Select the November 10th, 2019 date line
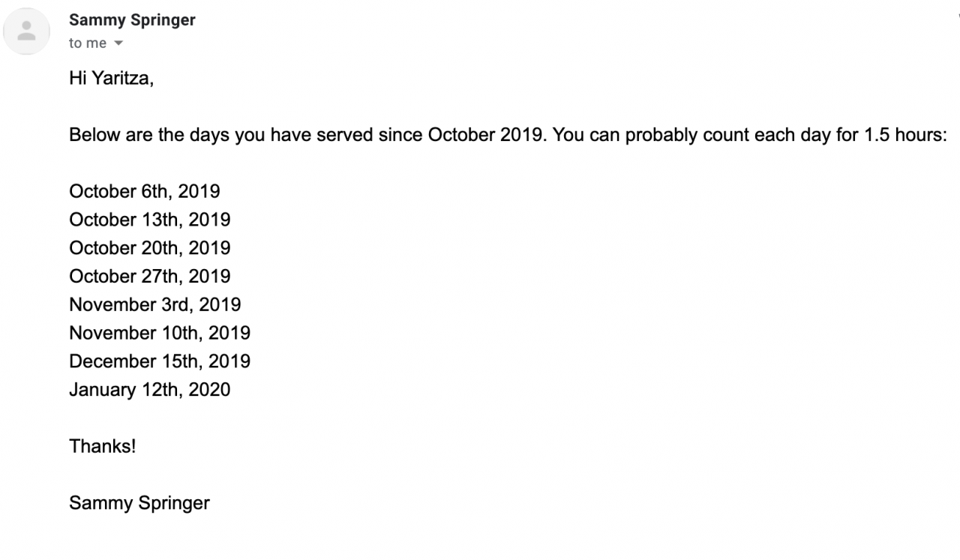This screenshot has width=960, height=560. coord(160,333)
